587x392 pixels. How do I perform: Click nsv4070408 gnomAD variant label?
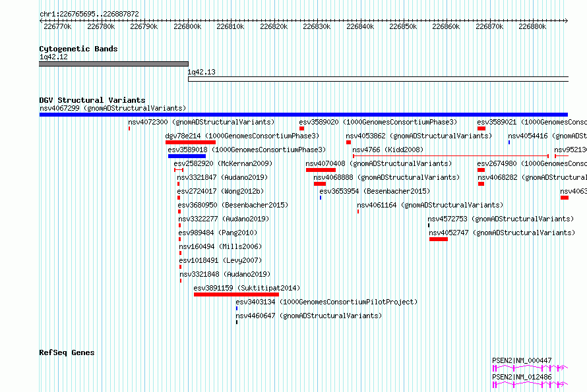(x=379, y=163)
